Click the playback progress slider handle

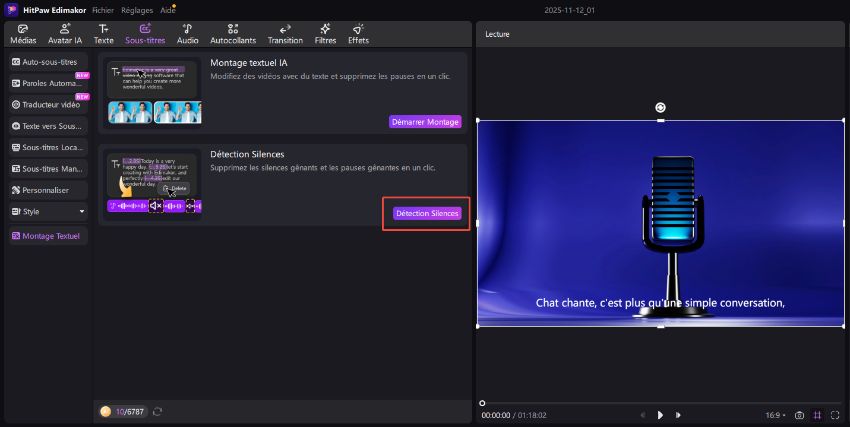[482, 403]
